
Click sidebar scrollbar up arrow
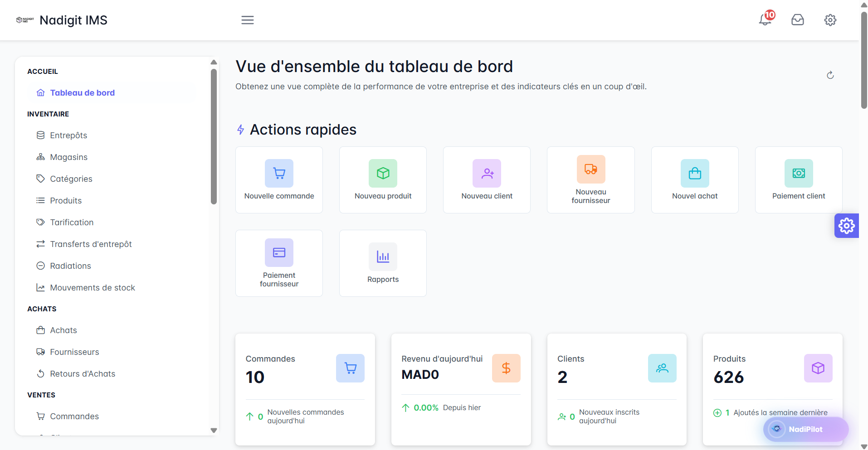click(x=214, y=62)
